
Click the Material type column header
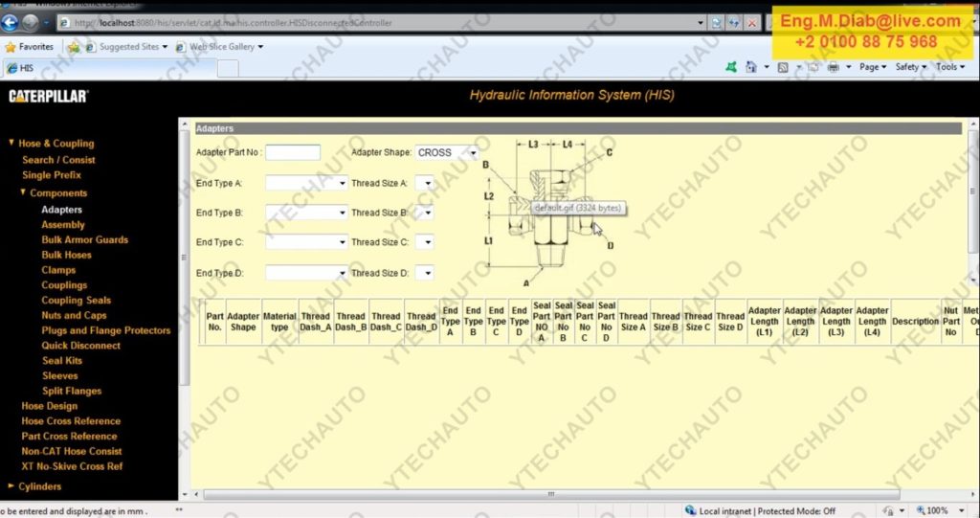[279, 322]
